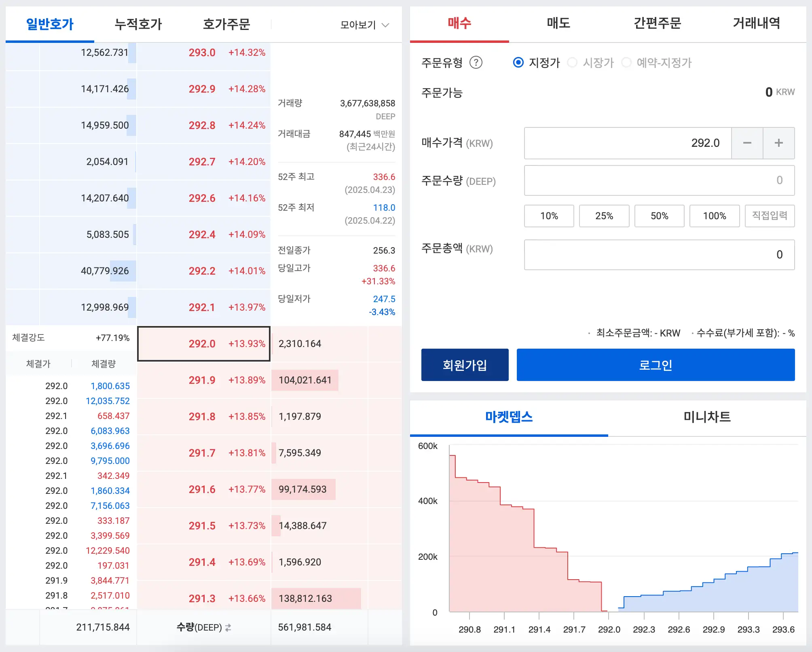This screenshot has width=812, height=652.
Task: Click the help icon next to 주문유형
Action: (x=476, y=63)
